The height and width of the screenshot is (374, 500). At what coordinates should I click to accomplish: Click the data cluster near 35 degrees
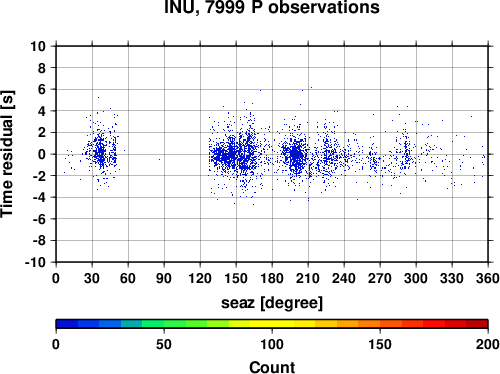coord(100,154)
